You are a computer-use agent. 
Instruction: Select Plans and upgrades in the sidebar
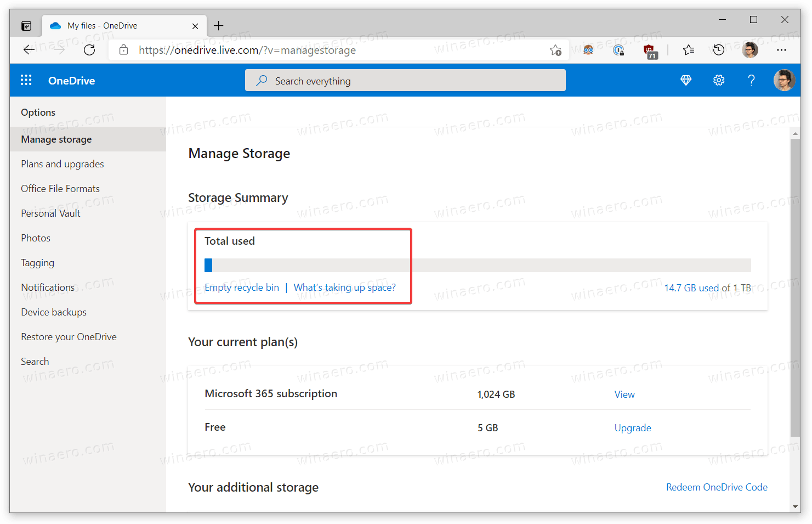tap(62, 164)
